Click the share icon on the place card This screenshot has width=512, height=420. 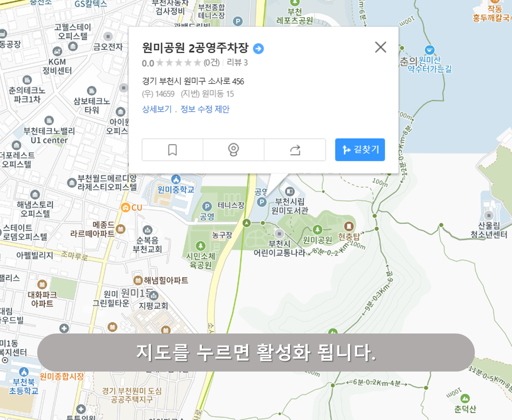pos(295,149)
